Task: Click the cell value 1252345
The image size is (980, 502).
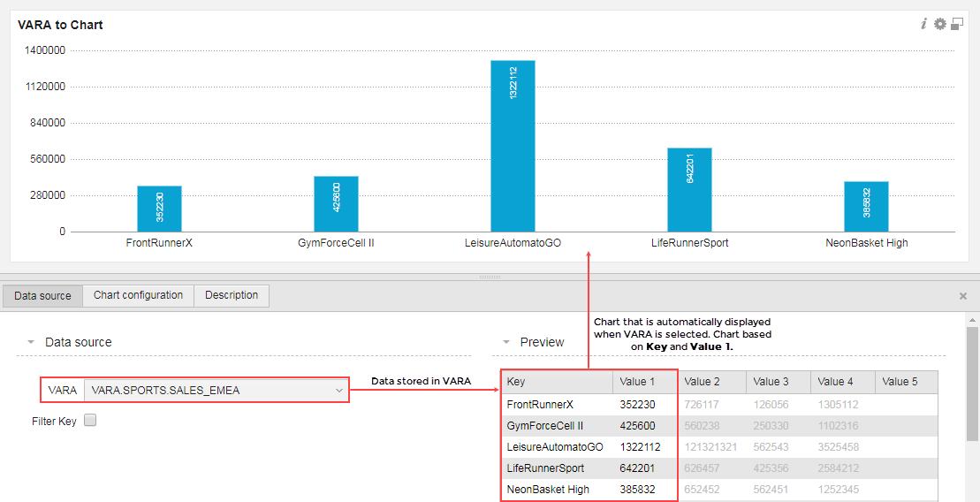Action: click(x=838, y=490)
